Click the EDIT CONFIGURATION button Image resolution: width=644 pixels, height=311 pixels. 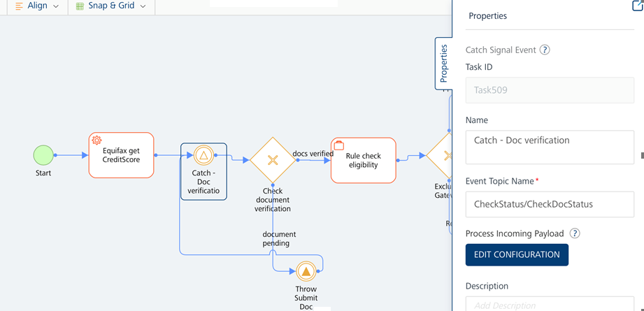click(x=517, y=254)
